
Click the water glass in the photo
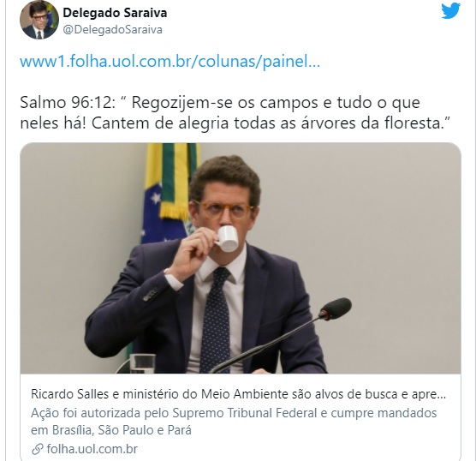click(142, 363)
